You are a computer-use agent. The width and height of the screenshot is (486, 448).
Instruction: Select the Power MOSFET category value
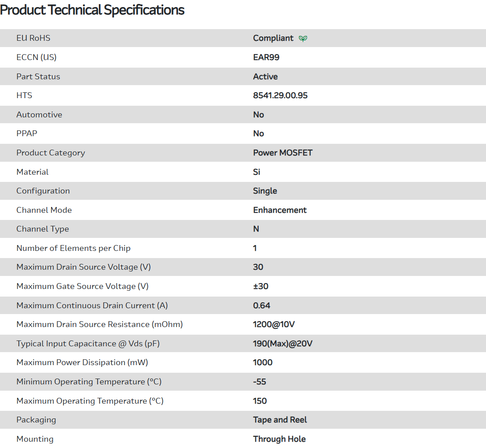(283, 153)
